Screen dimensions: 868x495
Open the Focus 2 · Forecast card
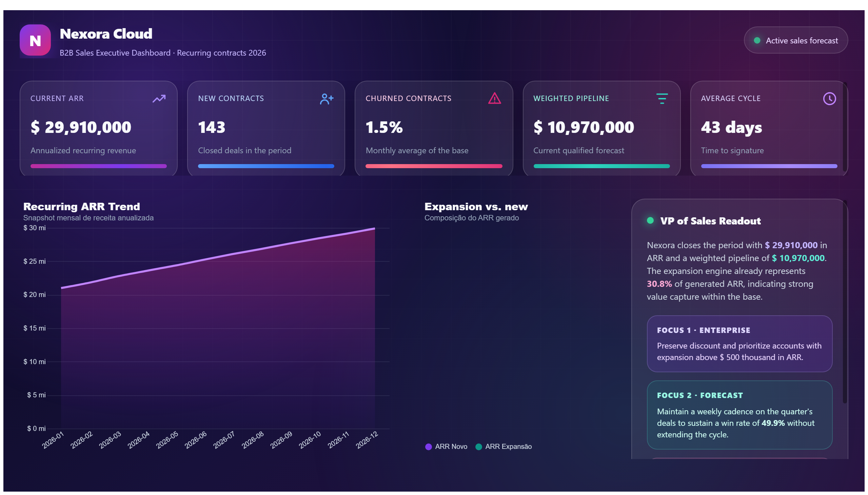[x=739, y=415]
